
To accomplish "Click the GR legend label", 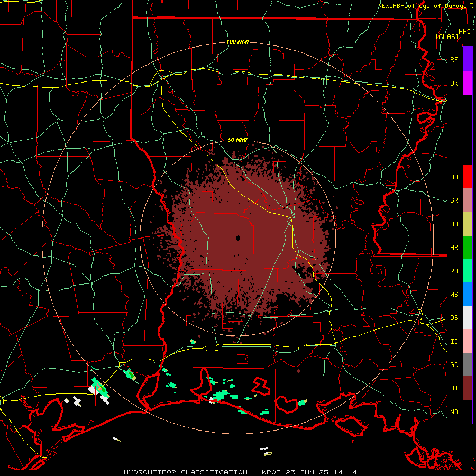I will tap(454, 200).
